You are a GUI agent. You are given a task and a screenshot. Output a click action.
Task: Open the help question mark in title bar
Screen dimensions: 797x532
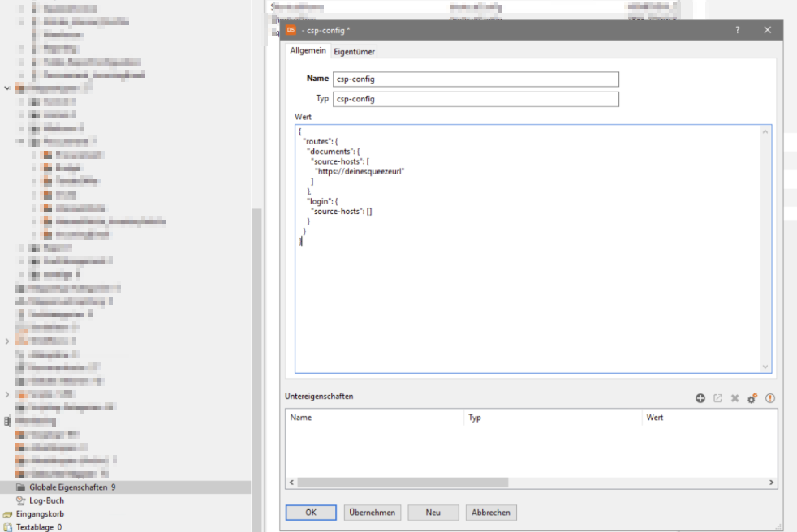pyautogui.click(x=738, y=30)
